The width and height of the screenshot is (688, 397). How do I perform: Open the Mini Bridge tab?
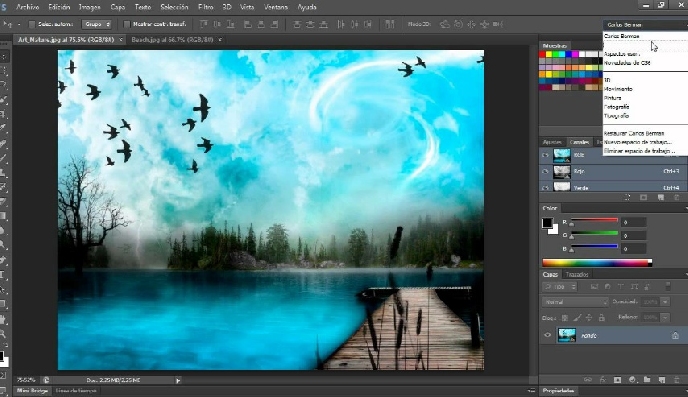(32, 390)
